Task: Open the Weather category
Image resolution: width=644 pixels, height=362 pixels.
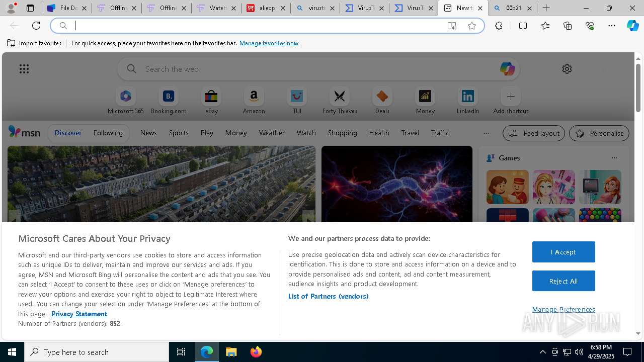Action: (x=272, y=133)
